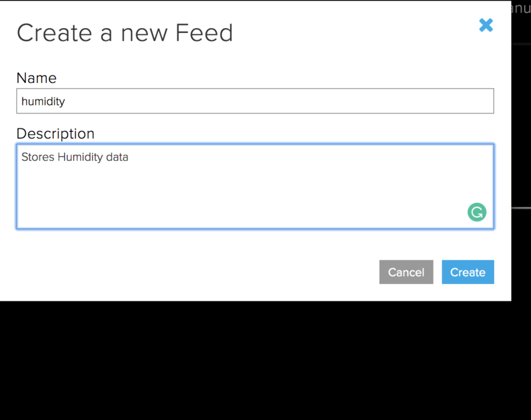Image resolution: width=531 pixels, height=420 pixels.
Task: Click the Description field label
Action: (x=55, y=134)
